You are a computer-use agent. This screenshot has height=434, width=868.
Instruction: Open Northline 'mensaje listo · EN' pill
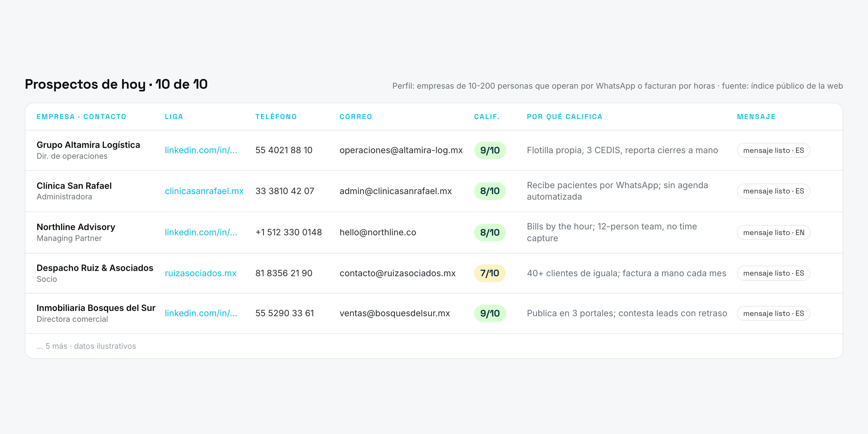[x=773, y=232]
